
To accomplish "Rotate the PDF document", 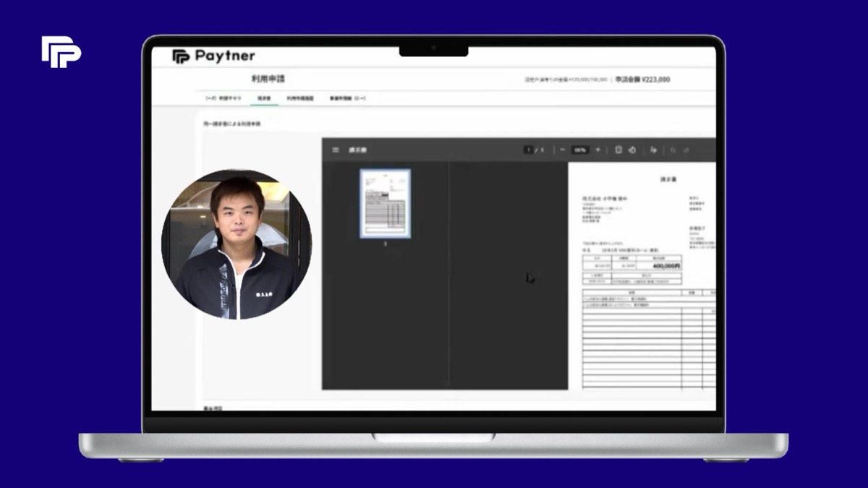I will 632,150.
